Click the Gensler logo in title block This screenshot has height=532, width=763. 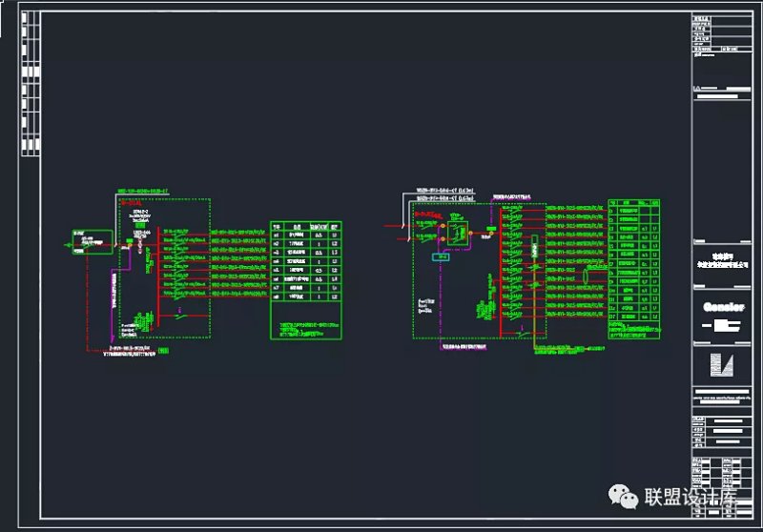723,306
